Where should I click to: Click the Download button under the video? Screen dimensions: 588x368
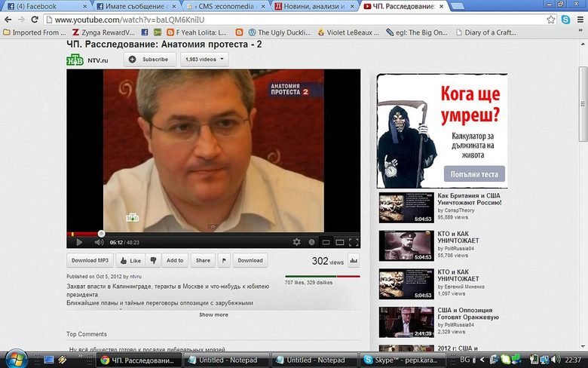(250, 260)
